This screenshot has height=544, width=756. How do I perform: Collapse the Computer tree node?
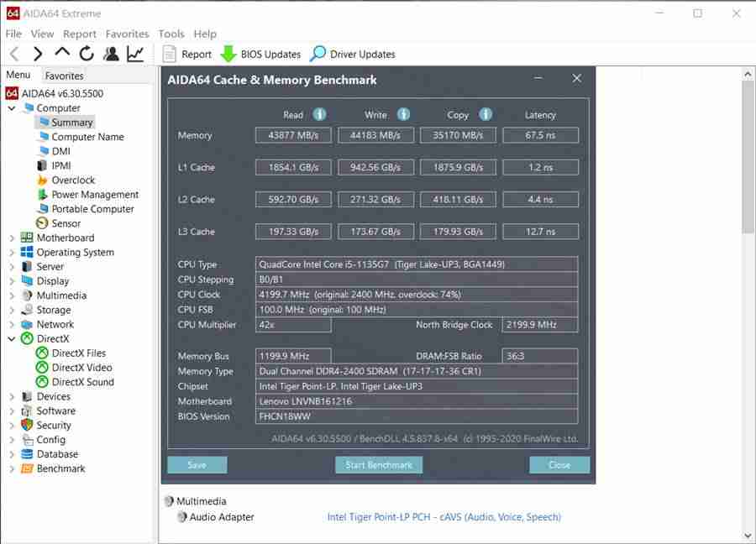12,108
